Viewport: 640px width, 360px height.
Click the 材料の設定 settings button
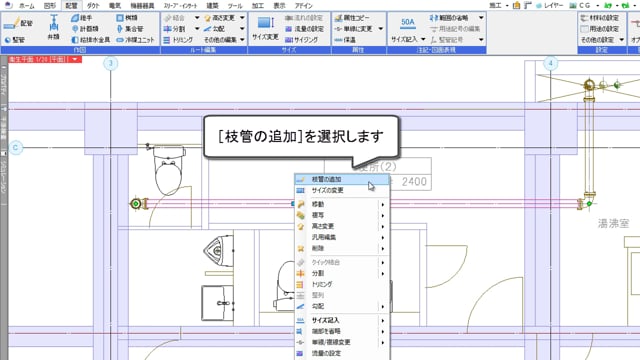(x=602, y=18)
